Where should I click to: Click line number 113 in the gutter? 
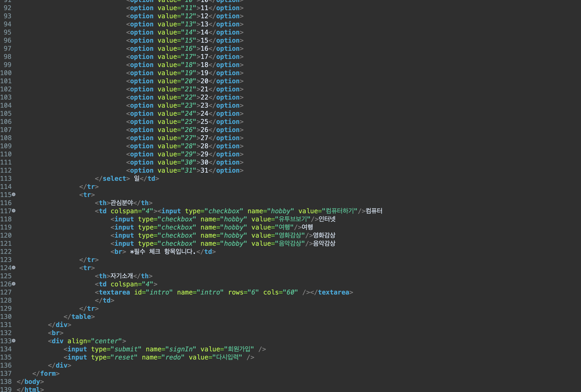(x=6, y=179)
